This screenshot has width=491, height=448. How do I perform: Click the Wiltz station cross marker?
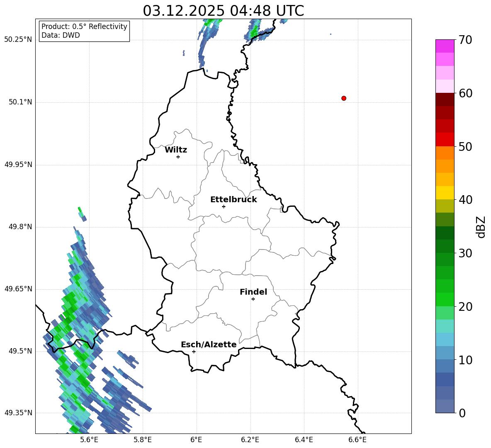178,157
